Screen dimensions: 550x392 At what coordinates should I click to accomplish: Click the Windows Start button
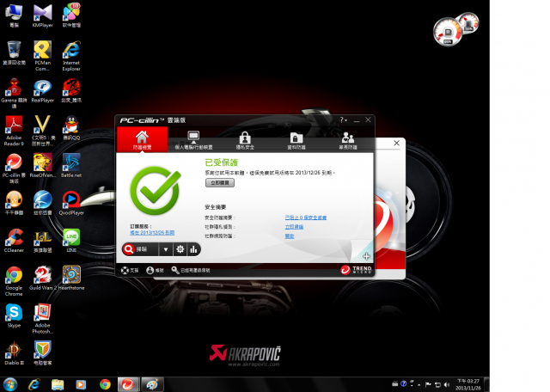click(10, 384)
